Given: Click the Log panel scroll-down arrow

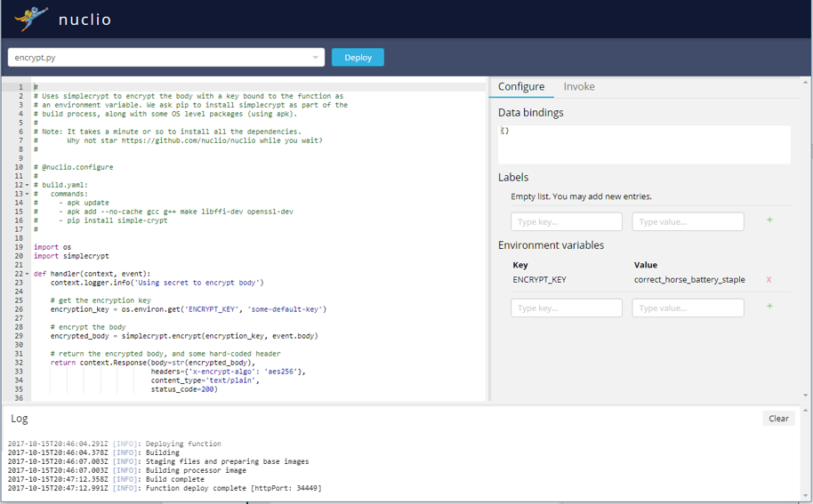Looking at the screenshot, I should (806, 496).
